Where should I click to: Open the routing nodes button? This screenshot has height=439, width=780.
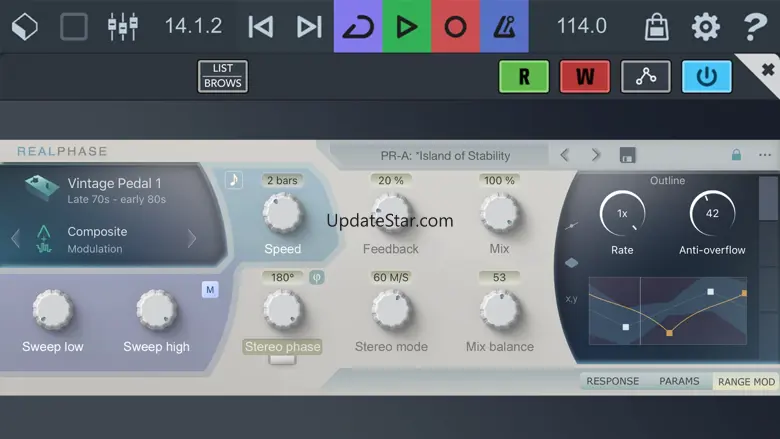[645, 77]
